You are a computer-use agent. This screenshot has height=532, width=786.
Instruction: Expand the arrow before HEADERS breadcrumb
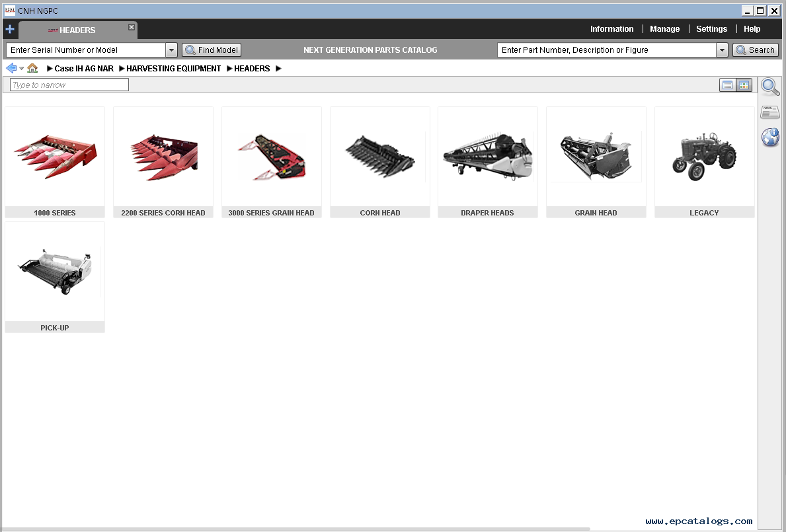[x=229, y=69]
